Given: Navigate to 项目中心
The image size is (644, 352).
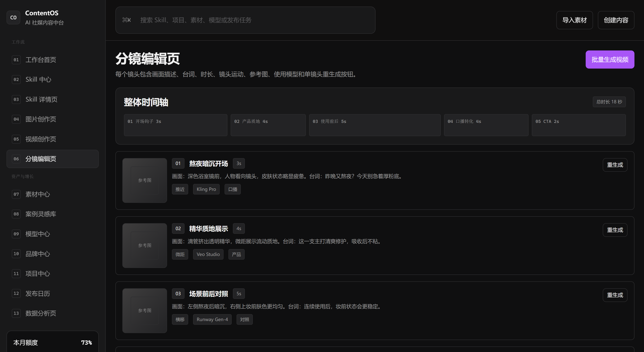Looking at the screenshot, I should tap(52, 274).
